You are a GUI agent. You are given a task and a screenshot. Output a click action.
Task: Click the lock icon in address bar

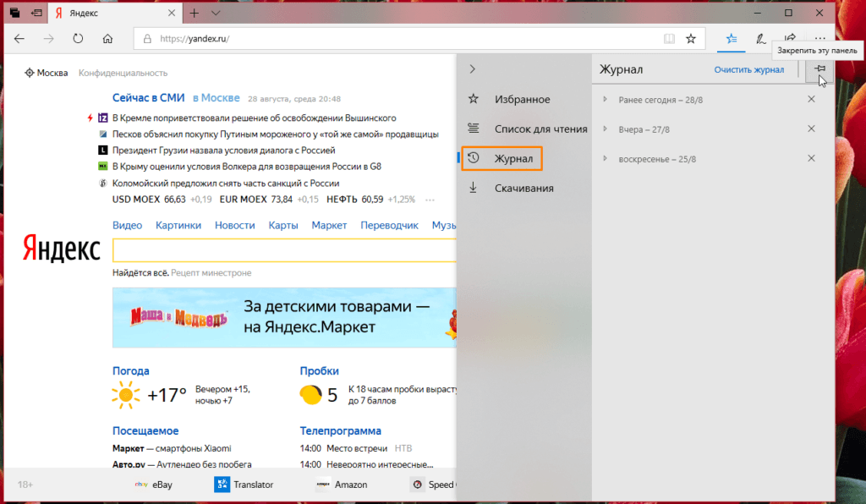[147, 39]
